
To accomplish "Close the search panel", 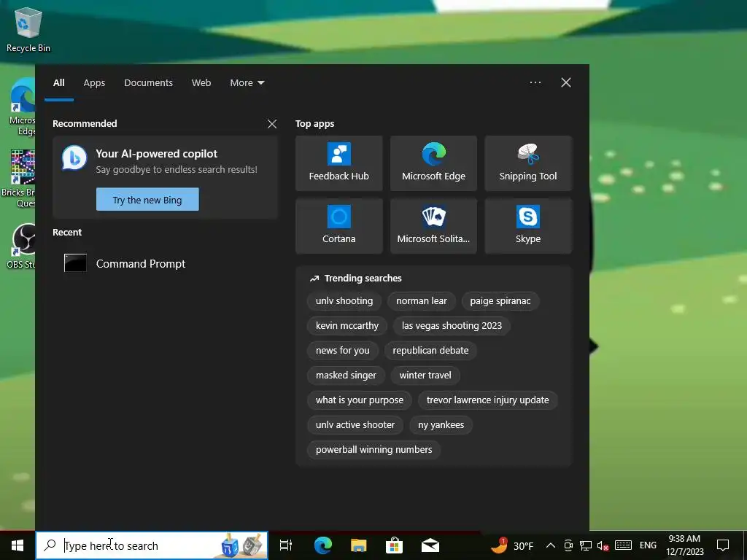I will click(566, 82).
